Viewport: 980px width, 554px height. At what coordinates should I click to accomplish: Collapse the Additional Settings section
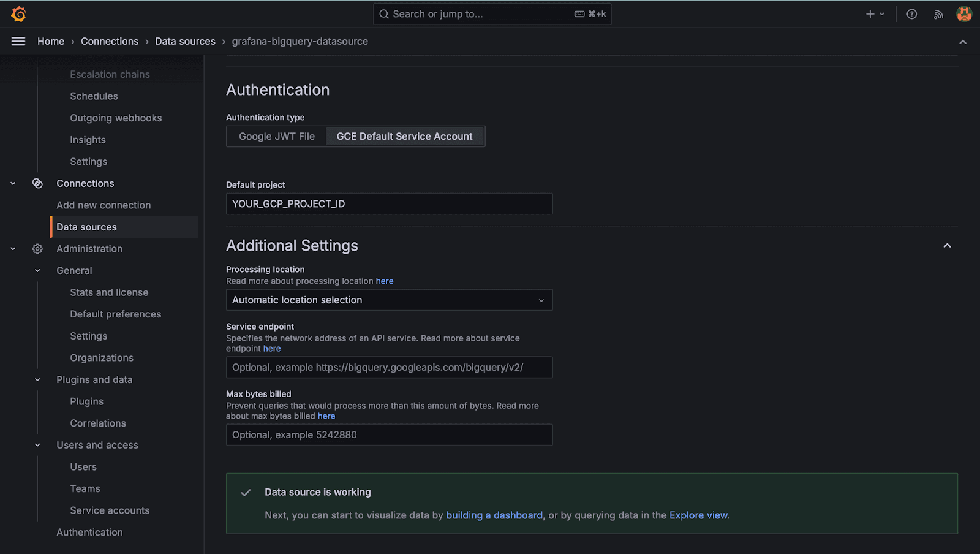tap(946, 245)
